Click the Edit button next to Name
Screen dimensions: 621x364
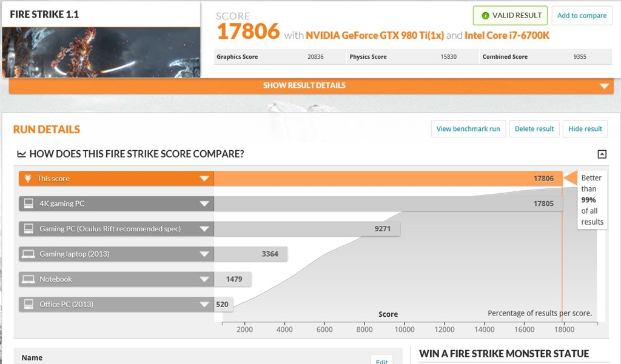coord(381,360)
